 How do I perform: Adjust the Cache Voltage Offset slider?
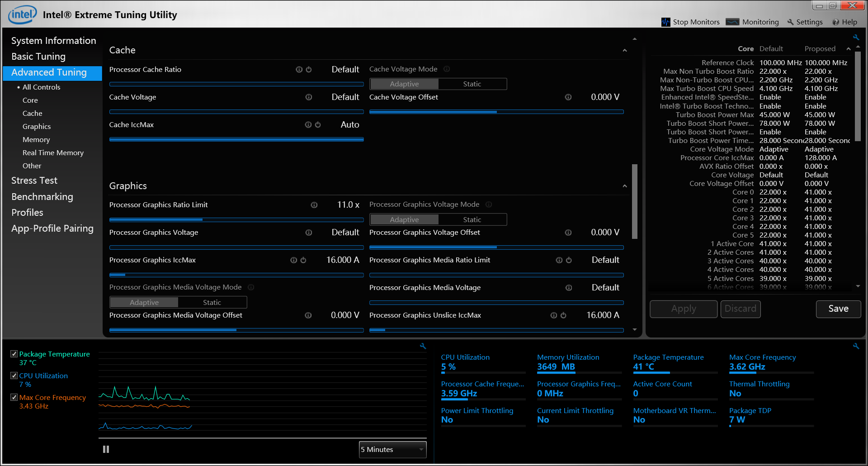point(496,112)
